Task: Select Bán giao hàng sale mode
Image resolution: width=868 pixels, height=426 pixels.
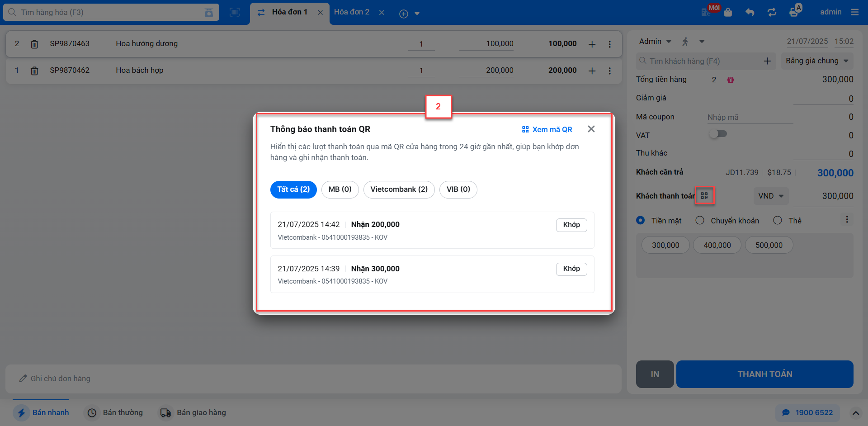Action: point(193,413)
